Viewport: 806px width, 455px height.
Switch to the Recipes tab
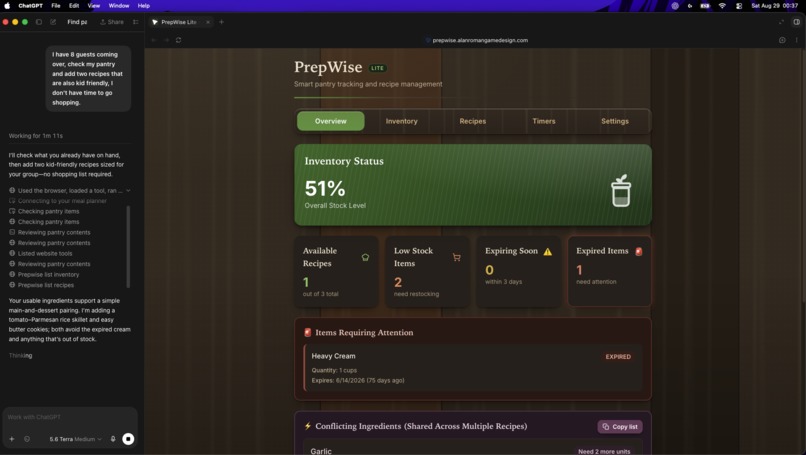click(x=472, y=121)
